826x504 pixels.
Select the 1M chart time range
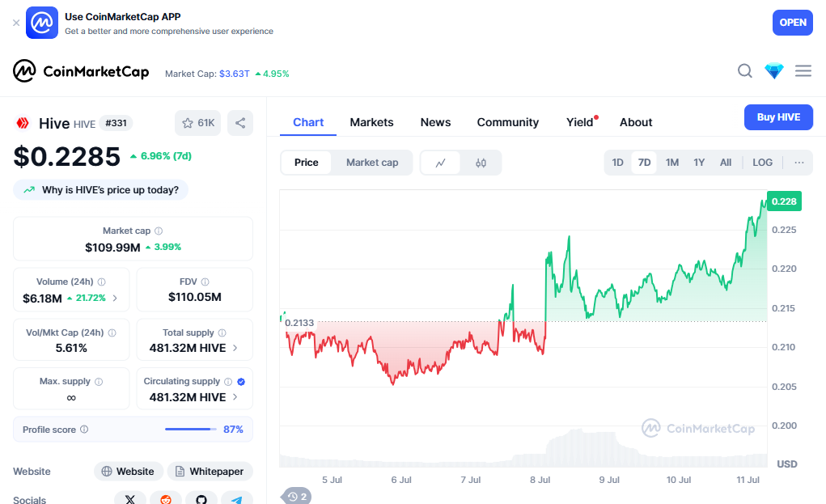pyautogui.click(x=672, y=163)
